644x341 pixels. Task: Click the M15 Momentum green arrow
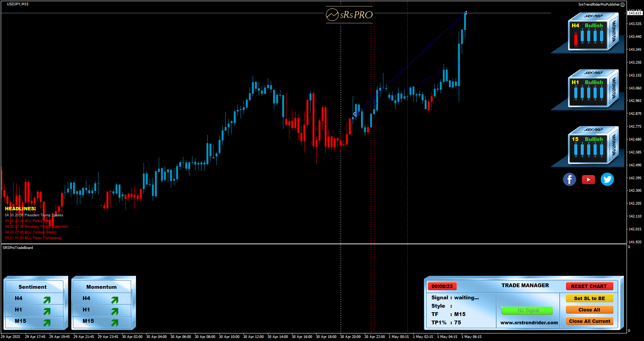114,322
